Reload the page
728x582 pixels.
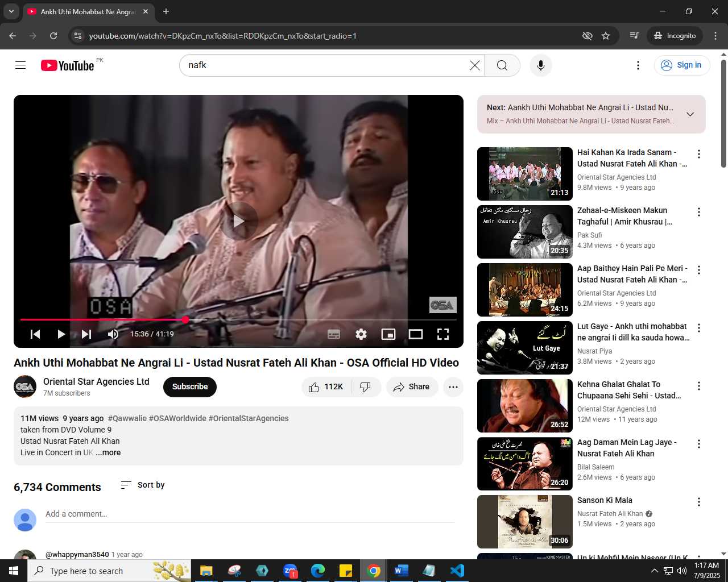[53, 36]
